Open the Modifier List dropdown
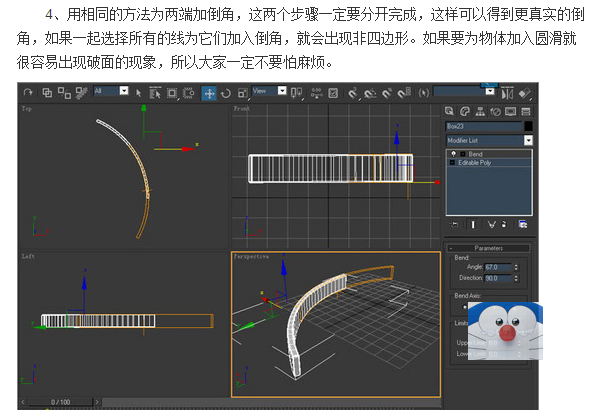Image resolution: width=593 pixels, height=410 pixels. tap(490, 140)
